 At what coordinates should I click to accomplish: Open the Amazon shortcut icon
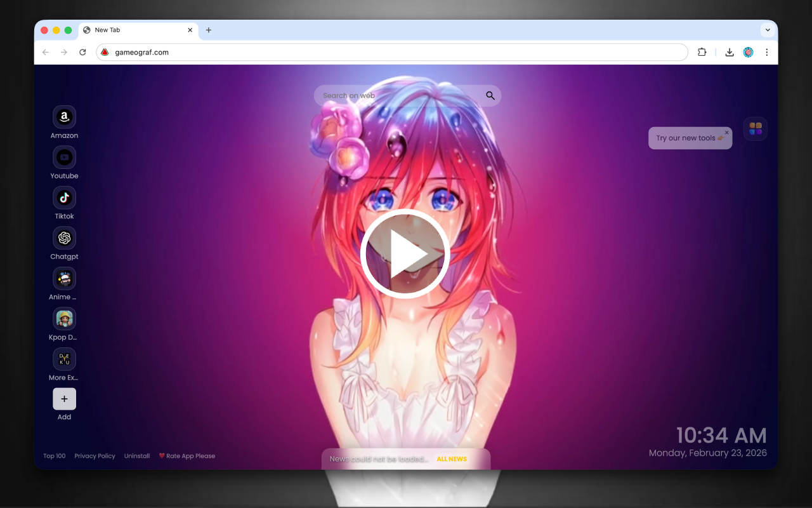pos(64,117)
